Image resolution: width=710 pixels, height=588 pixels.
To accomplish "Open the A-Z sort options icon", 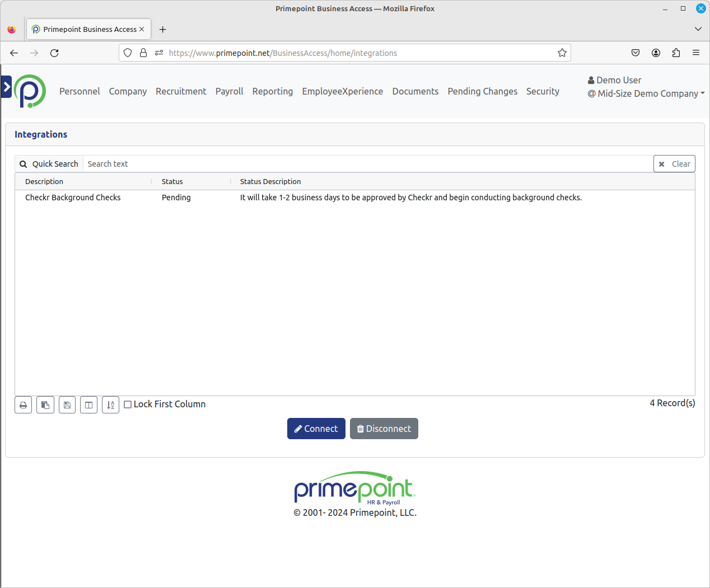I will point(110,405).
